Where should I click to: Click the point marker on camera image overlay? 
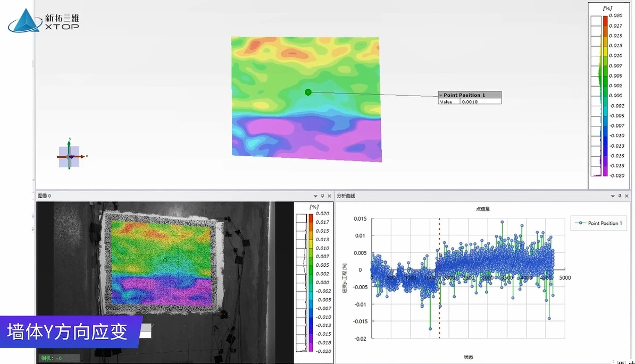coord(165,260)
